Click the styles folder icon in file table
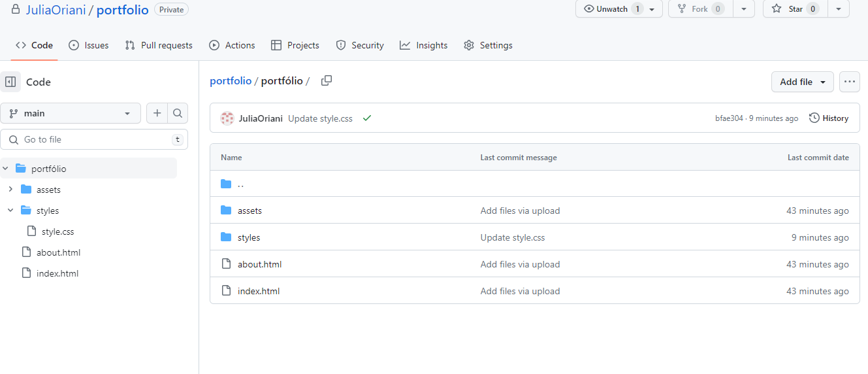The height and width of the screenshot is (374, 868). pyautogui.click(x=226, y=237)
